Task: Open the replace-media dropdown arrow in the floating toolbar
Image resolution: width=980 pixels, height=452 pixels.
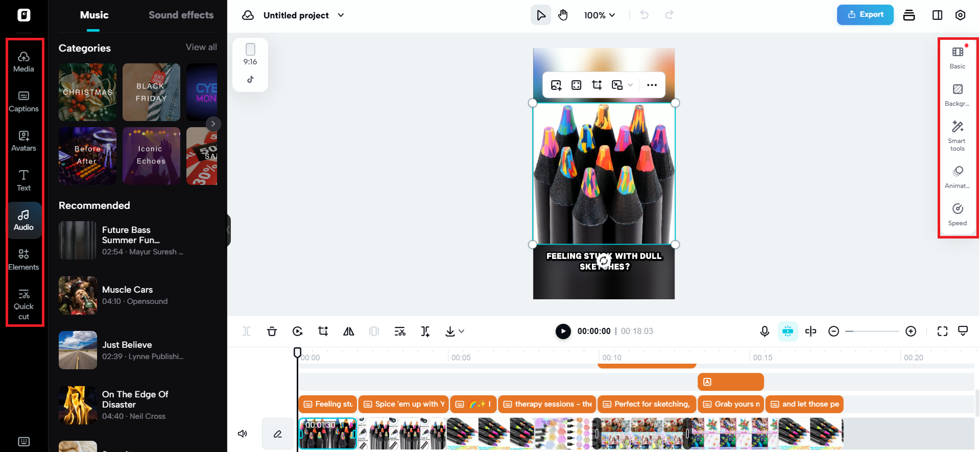Action: coord(630,85)
